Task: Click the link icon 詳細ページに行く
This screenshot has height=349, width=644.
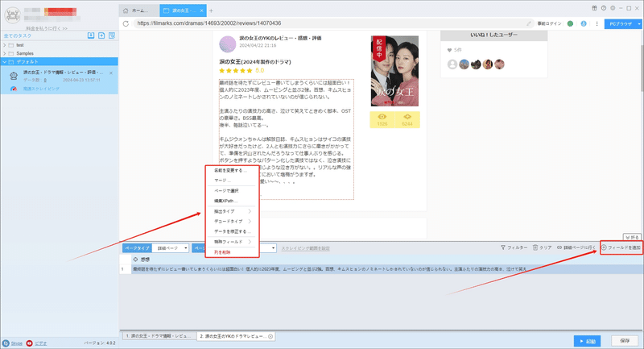Action: pos(576,247)
